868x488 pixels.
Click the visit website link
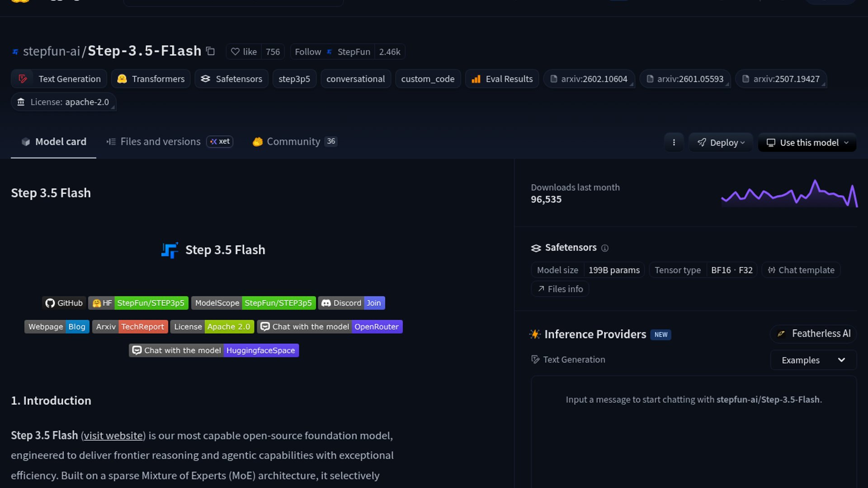[x=113, y=436]
